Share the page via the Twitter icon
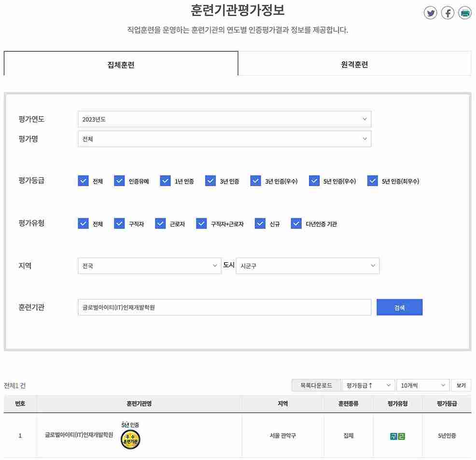 point(430,13)
